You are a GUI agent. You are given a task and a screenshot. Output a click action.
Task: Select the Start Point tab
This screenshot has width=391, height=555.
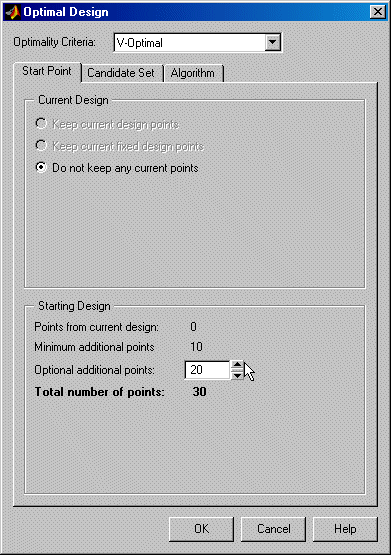(x=47, y=71)
